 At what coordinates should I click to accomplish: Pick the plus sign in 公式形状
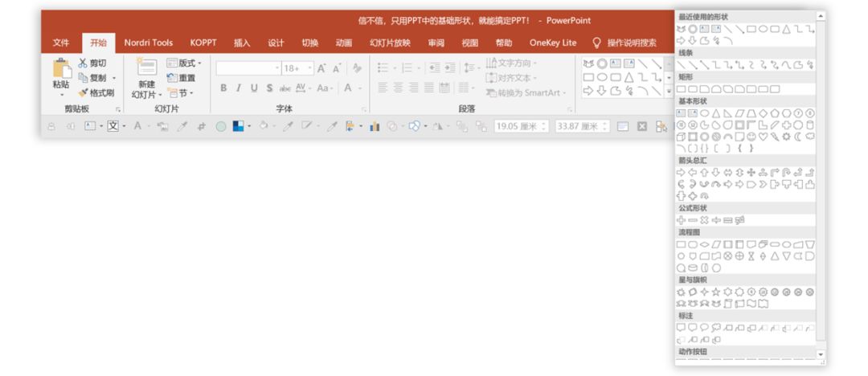tap(681, 220)
